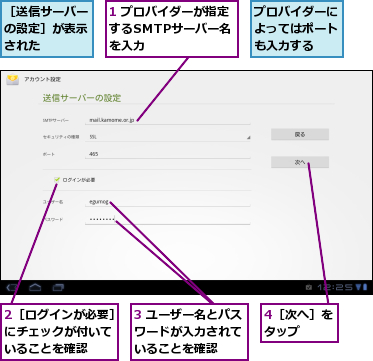This screenshot has height=361, width=373.
Task: Tap the ユーザー名 label
Action: [52, 202]
